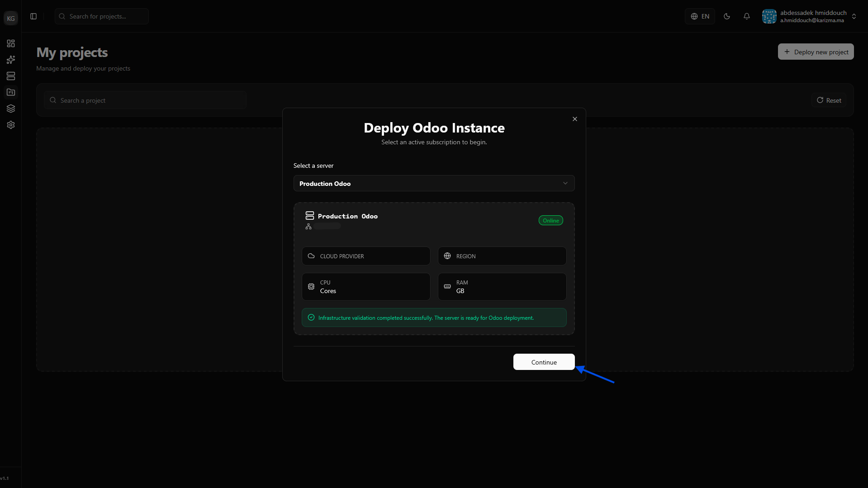This screenshot has width=868, height=488.
Task: Click the Continue button
Action: tap(544, 362)
